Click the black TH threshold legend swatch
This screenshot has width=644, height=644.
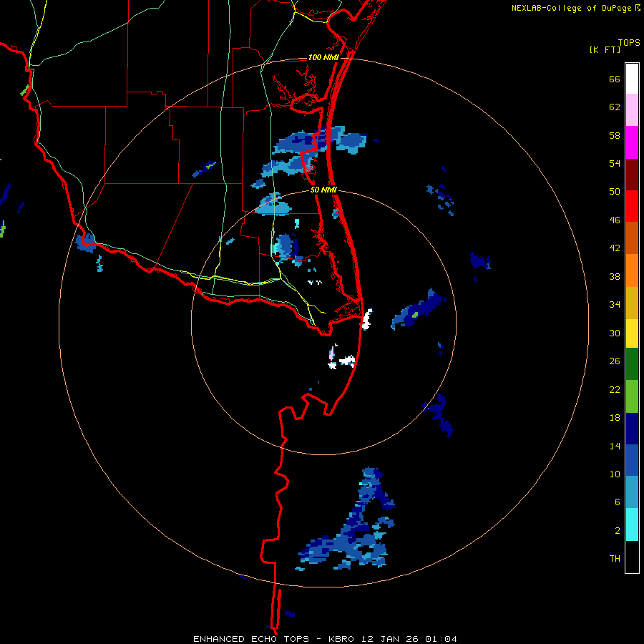click(x=632, y=557)
